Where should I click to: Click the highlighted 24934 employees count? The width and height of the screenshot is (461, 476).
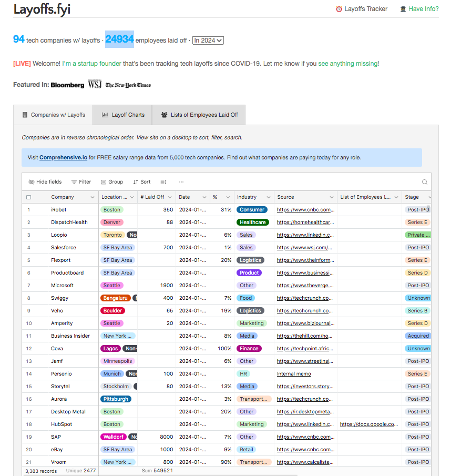(119, 39)
